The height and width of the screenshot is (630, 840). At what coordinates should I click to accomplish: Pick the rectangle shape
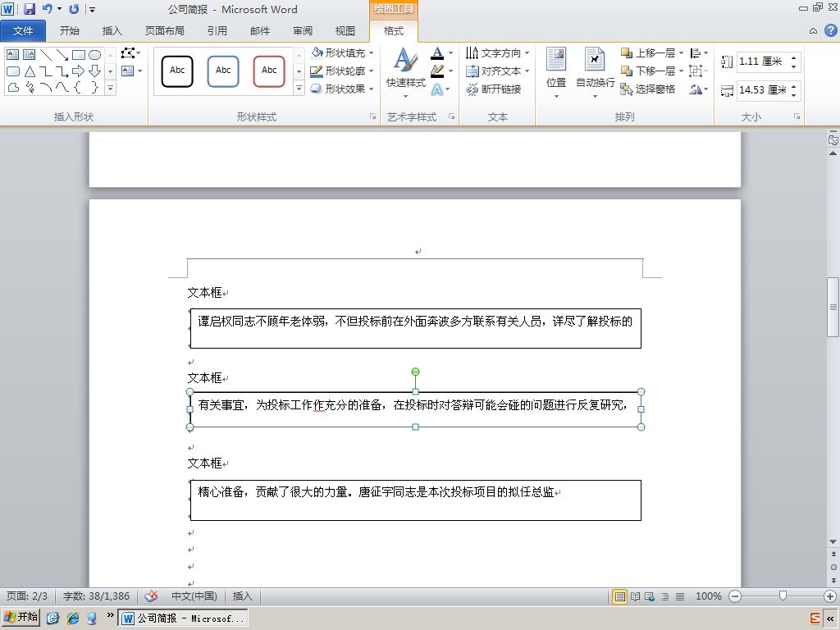[79, 55]
